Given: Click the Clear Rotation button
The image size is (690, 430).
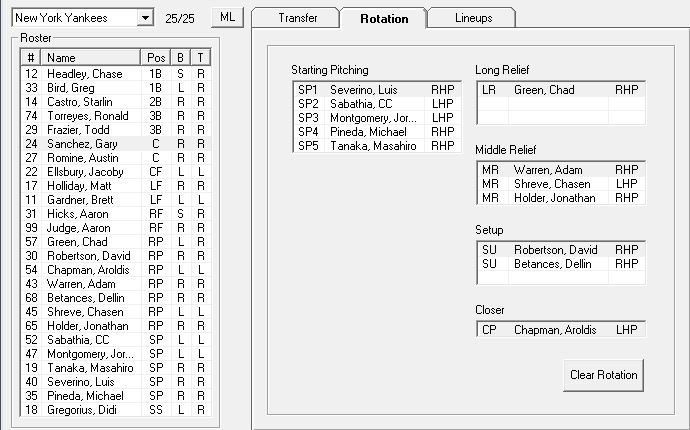Looking at the screenshot, I should (x=603, y=375).
